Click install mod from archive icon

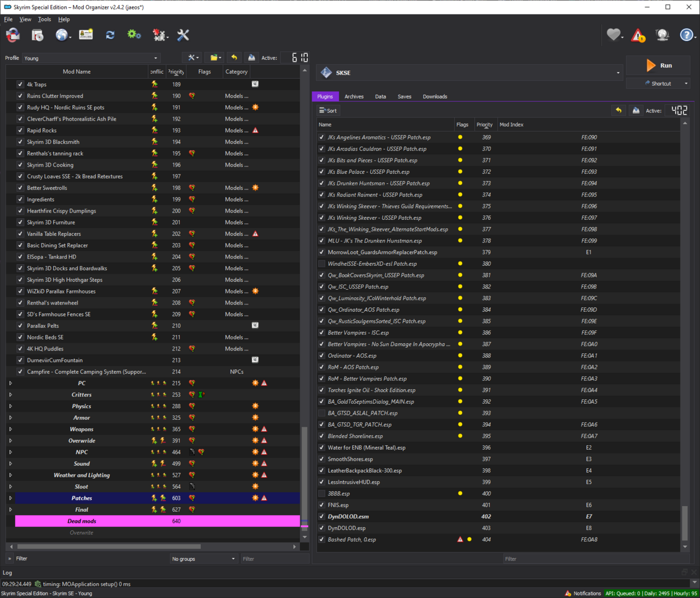(x=37, y=35)
